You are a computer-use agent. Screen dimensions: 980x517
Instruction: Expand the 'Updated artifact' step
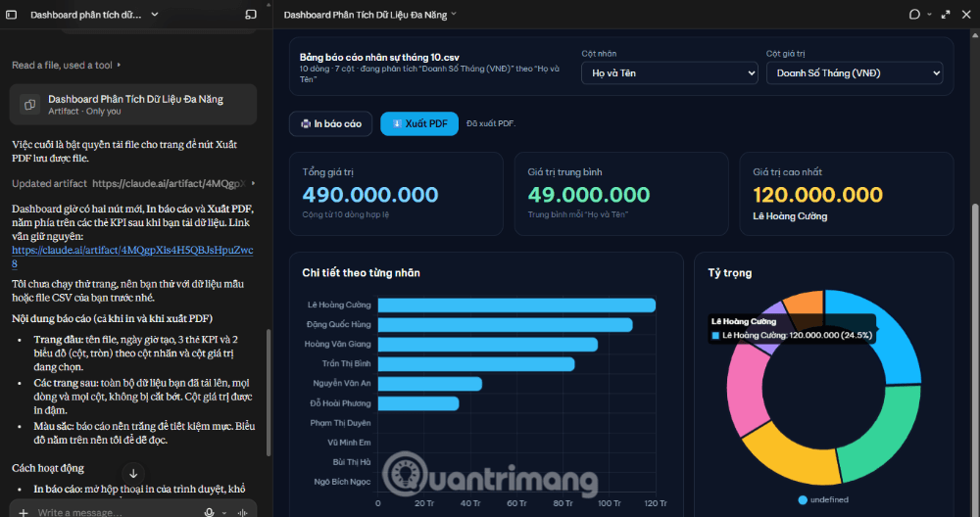coord(133,183)
